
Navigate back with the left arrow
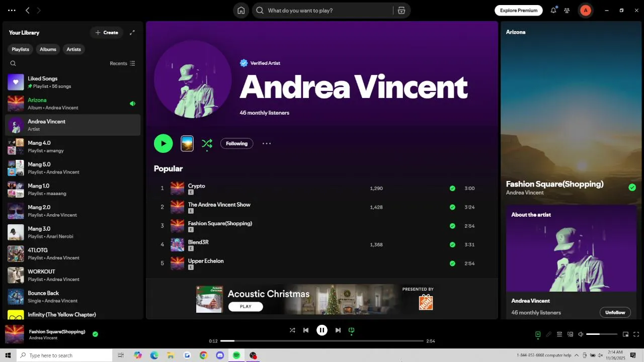click(x=28, y=10)
